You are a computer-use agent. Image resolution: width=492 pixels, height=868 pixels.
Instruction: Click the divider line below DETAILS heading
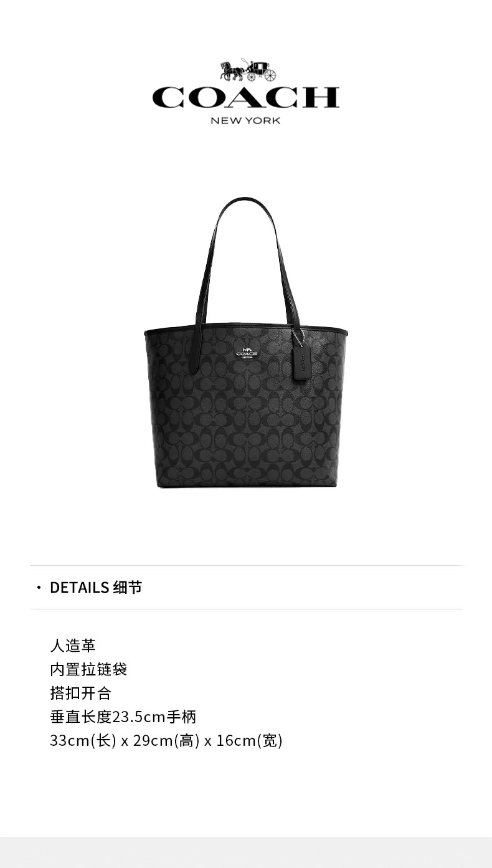click(x=246, y=609)
